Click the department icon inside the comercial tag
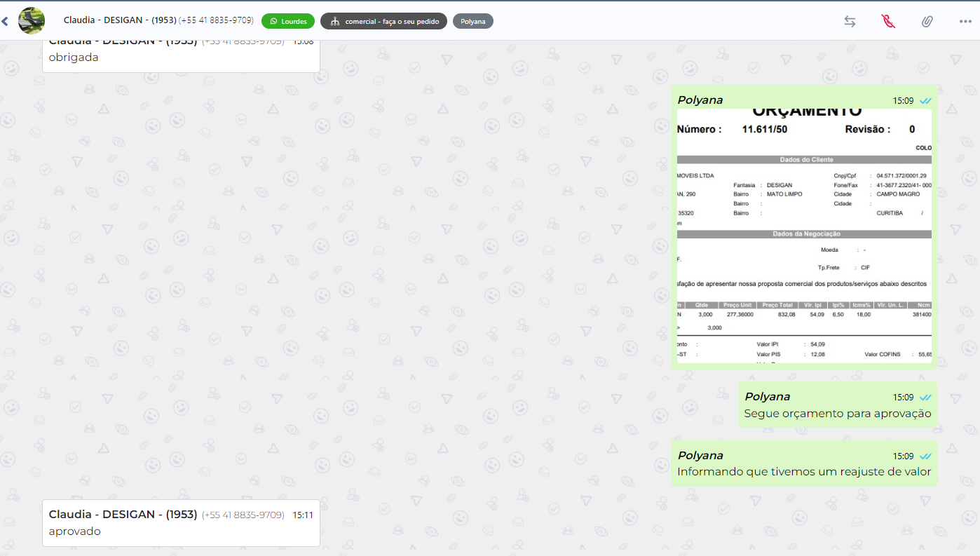Image resolution: width=980 pixels, height=556 pixels. pos(334,21)
